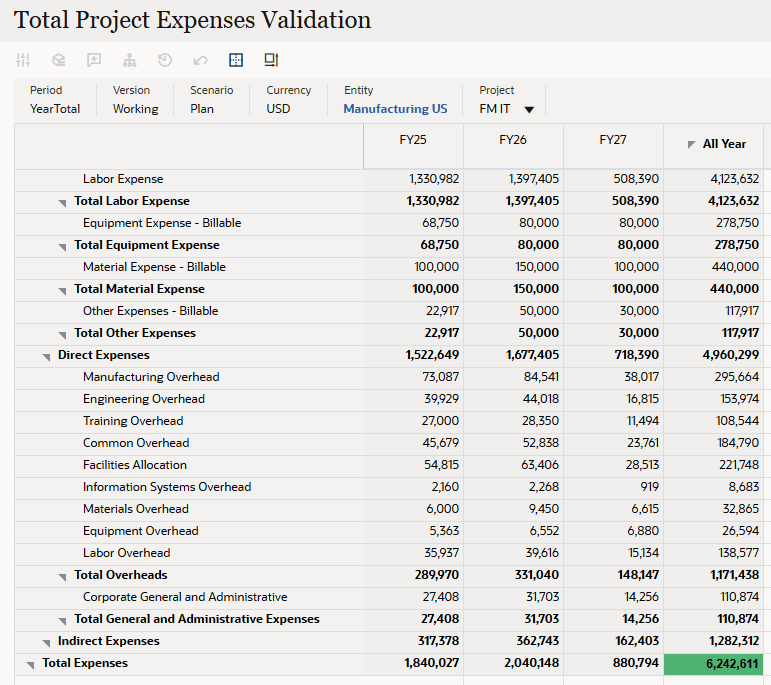Select the FY26 column header
This screenshot has width=771, height=685.
pos(513,146)
